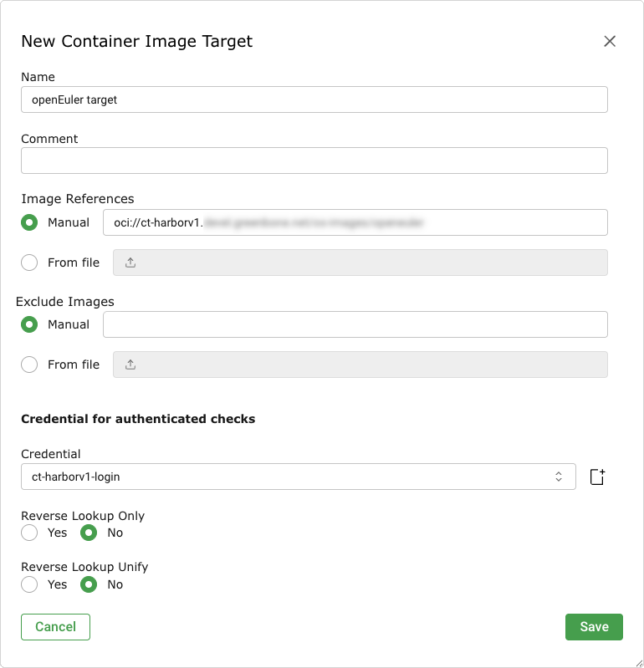Select Manual option under Image References

tap(29, 222)
